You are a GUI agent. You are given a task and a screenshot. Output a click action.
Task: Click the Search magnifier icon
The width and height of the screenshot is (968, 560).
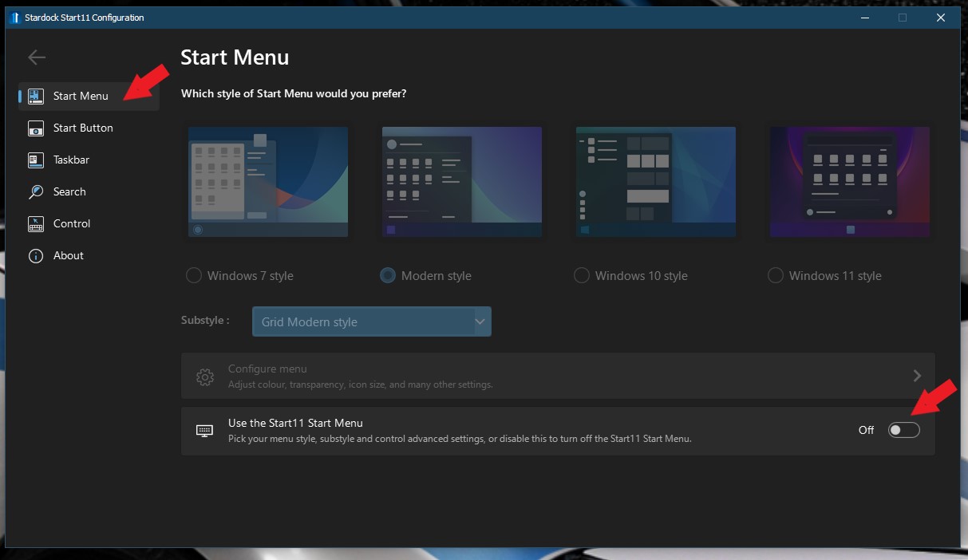35,192
